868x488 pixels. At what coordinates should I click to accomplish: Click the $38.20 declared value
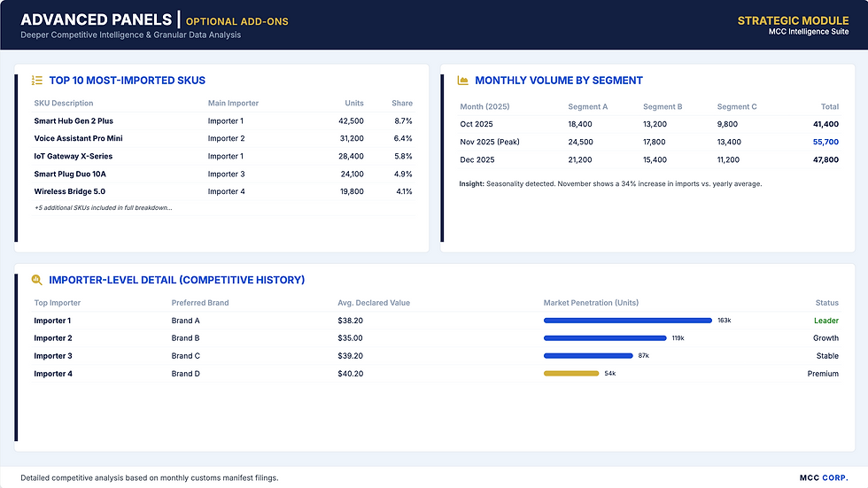[x=350, y=321]
